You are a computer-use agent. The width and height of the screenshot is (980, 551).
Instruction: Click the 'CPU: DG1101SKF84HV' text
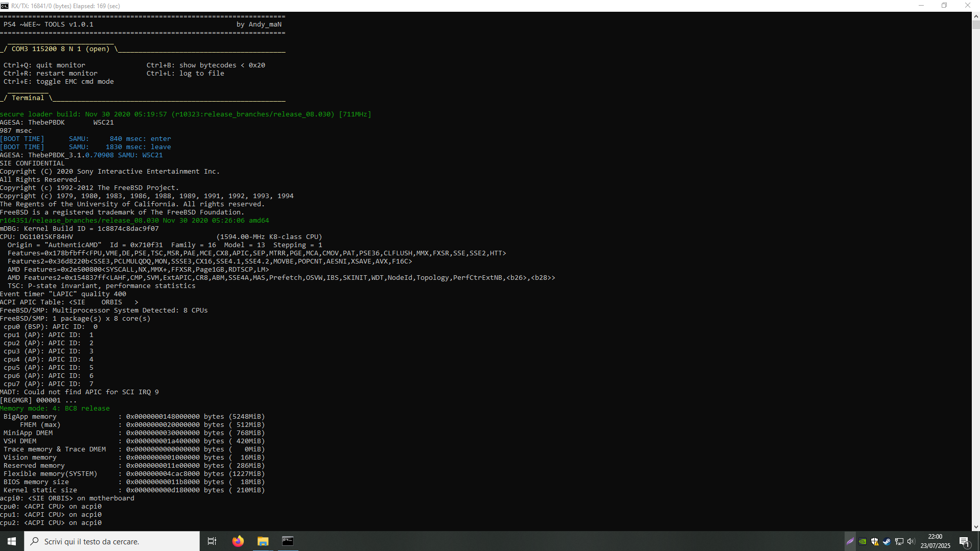coord(36,237)
